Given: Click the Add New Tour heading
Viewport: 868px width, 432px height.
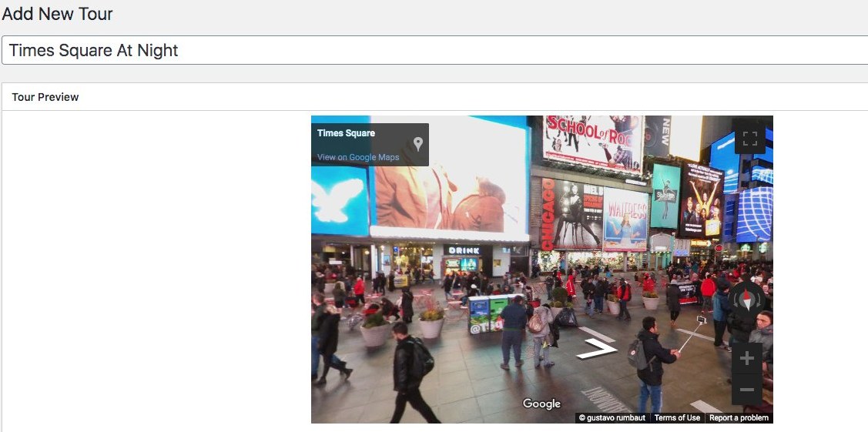Looking at the screenshot, I should tap(57, 14).
